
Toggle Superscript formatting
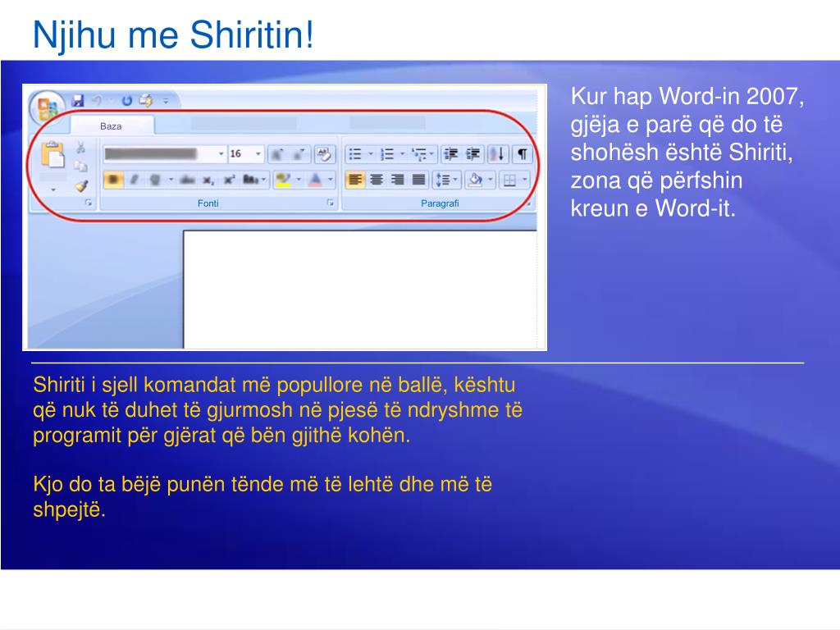click(x=230, y=180)
